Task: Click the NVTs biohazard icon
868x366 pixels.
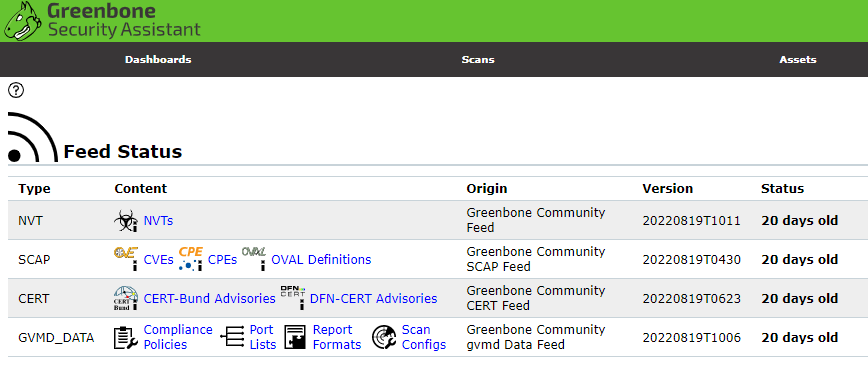Action: tap(126, 220)
